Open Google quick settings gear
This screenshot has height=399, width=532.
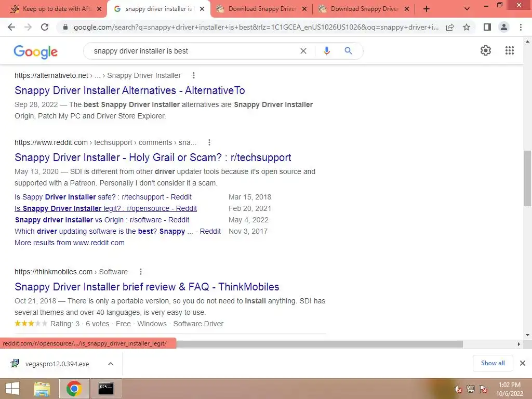(x=486, y=50)
